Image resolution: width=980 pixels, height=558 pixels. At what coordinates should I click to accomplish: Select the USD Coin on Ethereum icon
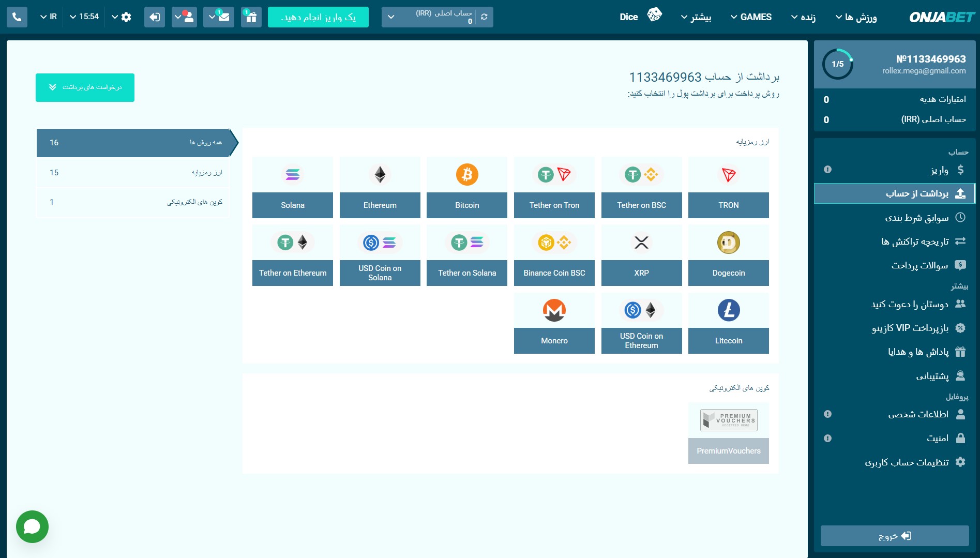pyautogui.click(x=641, y=310)
